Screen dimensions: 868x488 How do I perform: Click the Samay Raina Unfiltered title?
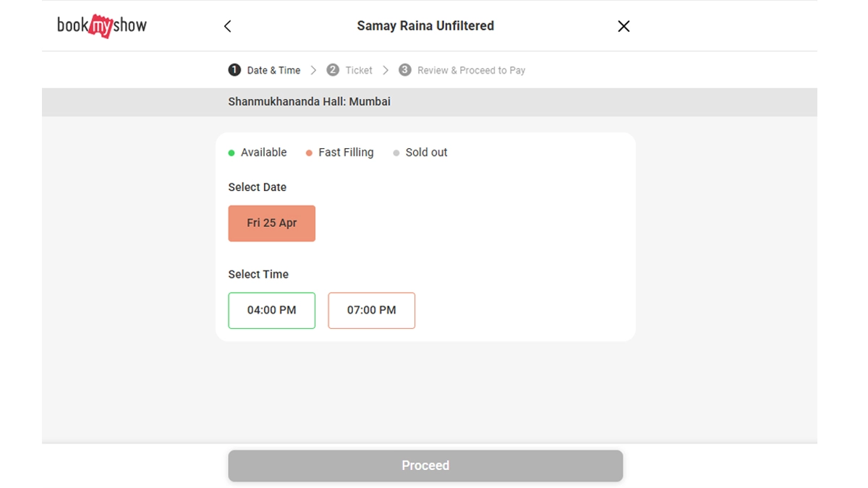[425, 26]
